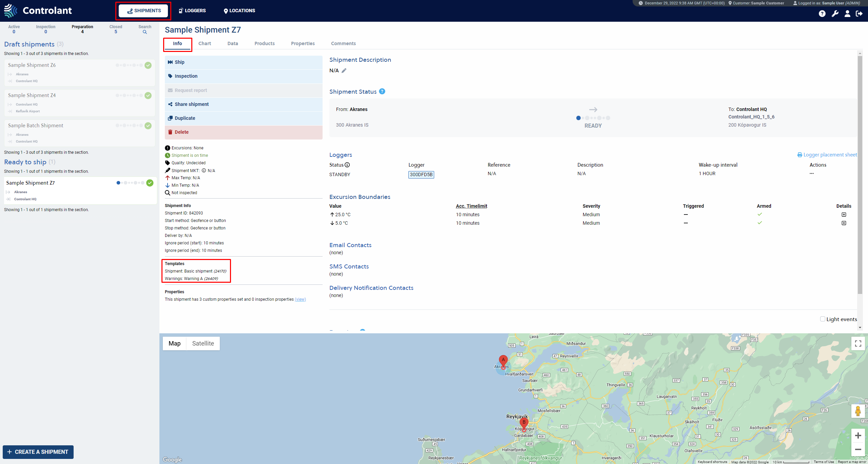Open logger 300DFD5B link

(x=421, y=174)
